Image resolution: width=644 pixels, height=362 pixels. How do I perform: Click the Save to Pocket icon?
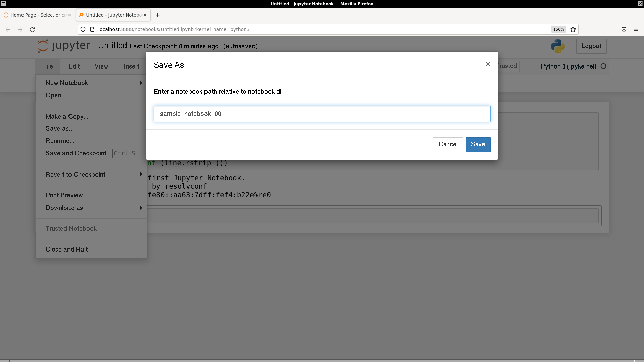624,29
